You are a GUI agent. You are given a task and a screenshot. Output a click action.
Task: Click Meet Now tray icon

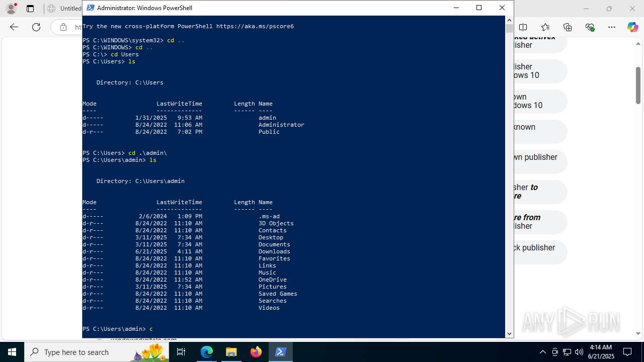(555, 352)
